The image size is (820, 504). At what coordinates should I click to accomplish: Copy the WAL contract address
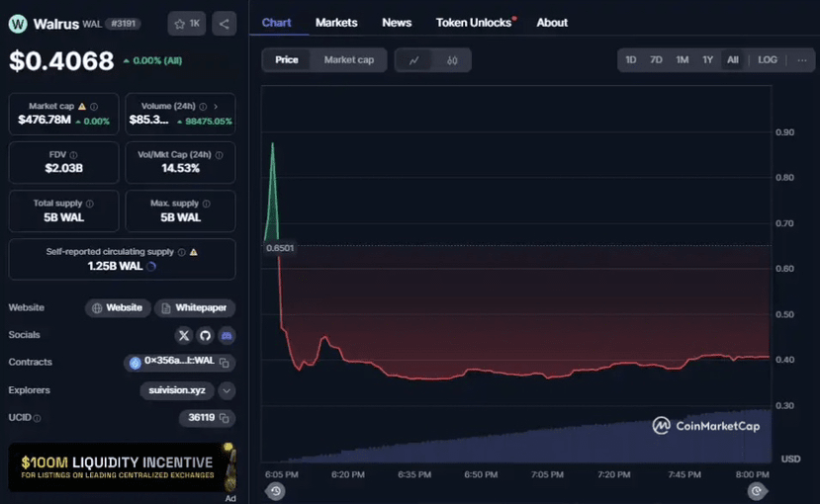tap(225, 363)
